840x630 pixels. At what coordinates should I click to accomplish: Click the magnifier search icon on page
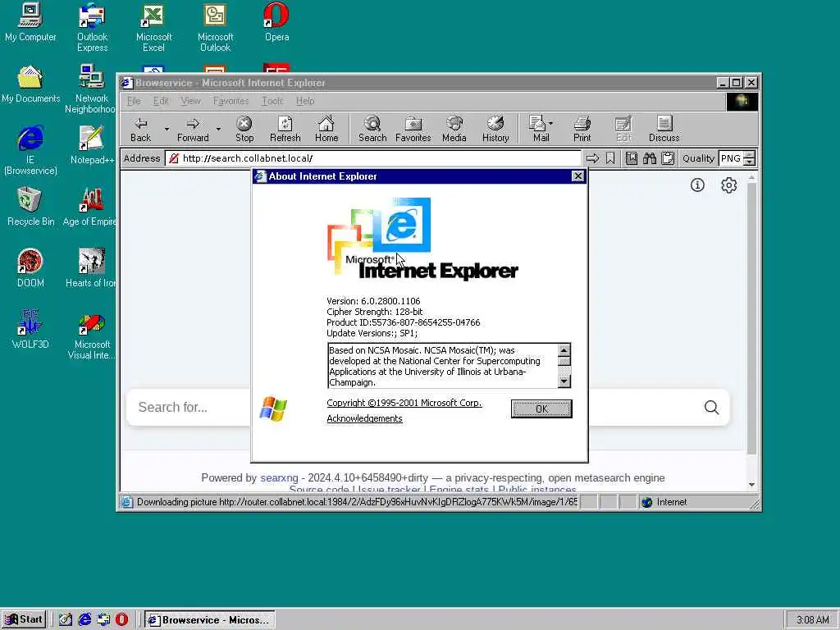point(711,408)
